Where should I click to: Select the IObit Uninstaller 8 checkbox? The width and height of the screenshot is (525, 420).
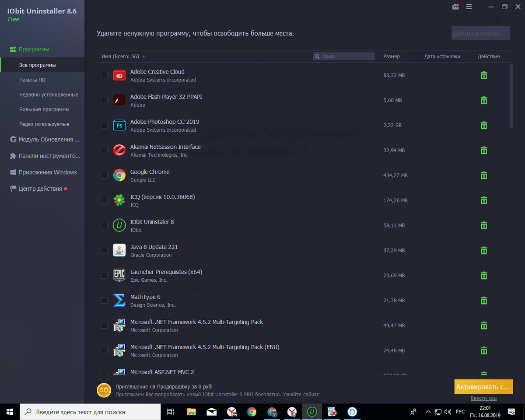pos(104,225)
